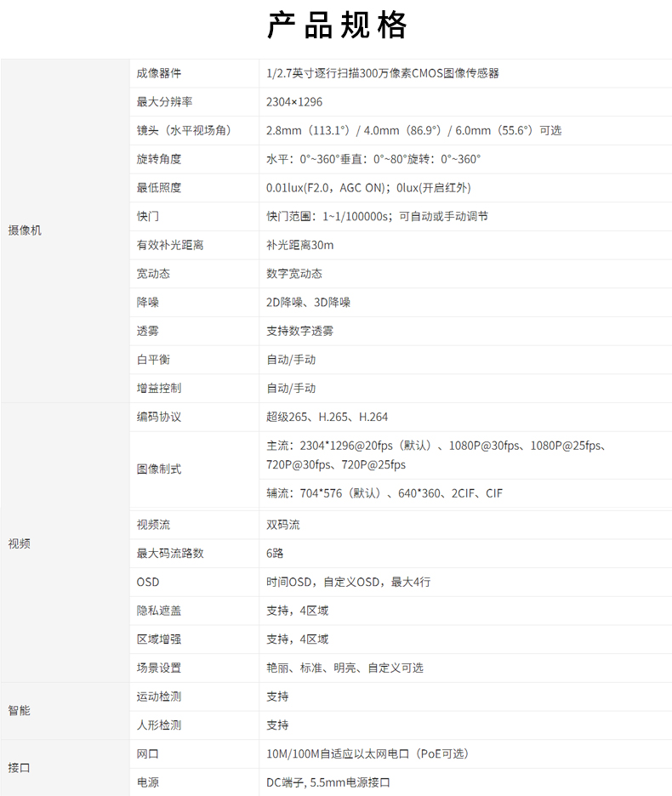The image size is (672, 796).
Task: Click 自动/手动 in the 增益控制 row
Action: (x=291, y=389)
